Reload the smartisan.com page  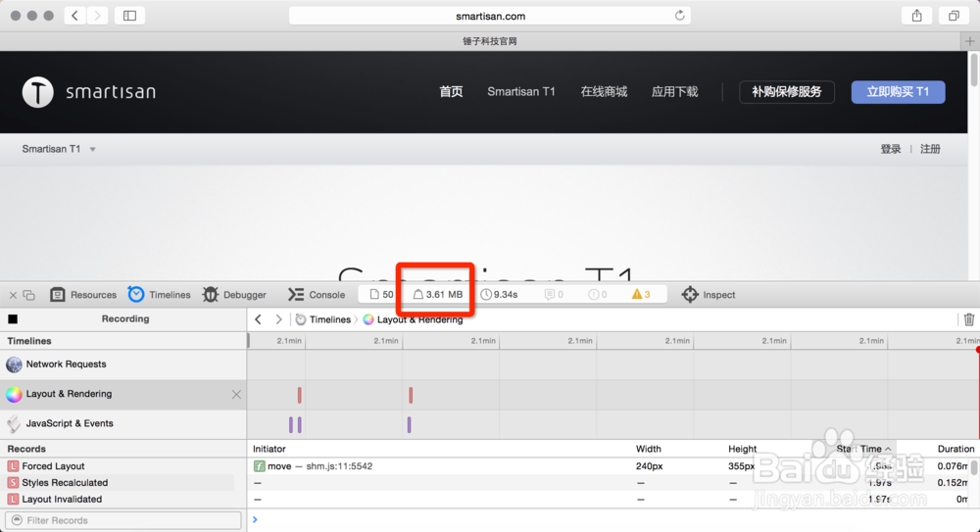pyautogui.click(x=679, y=16)
